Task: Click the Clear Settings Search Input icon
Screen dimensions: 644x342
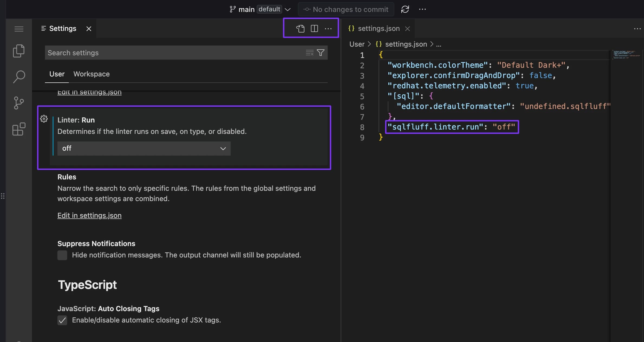Action: click(310, 53)
